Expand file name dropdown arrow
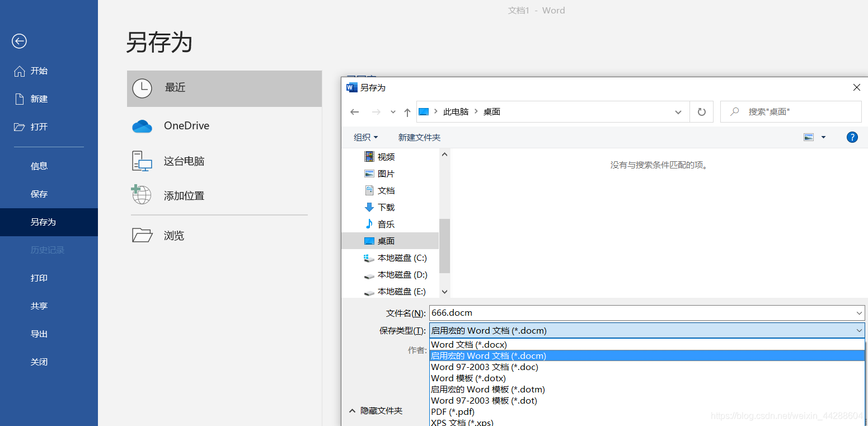This screenshot has height=426, width=868. tap(860, 313)
